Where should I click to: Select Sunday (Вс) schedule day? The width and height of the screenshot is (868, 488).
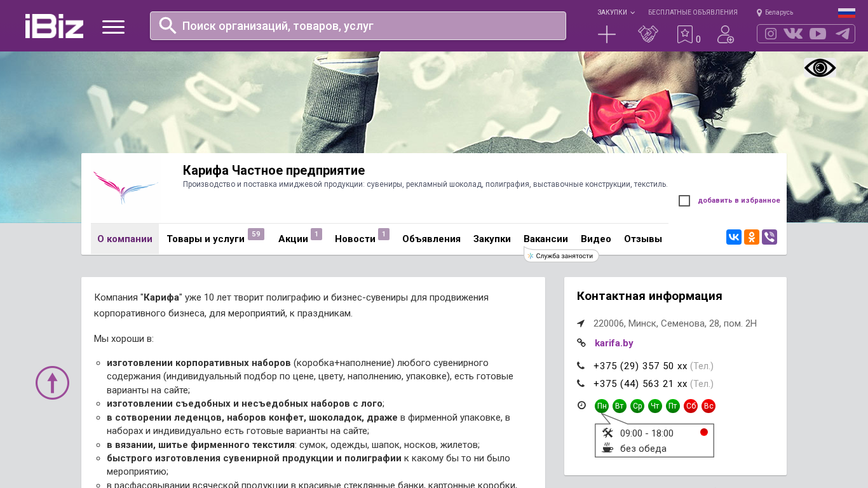coord(709,406)
